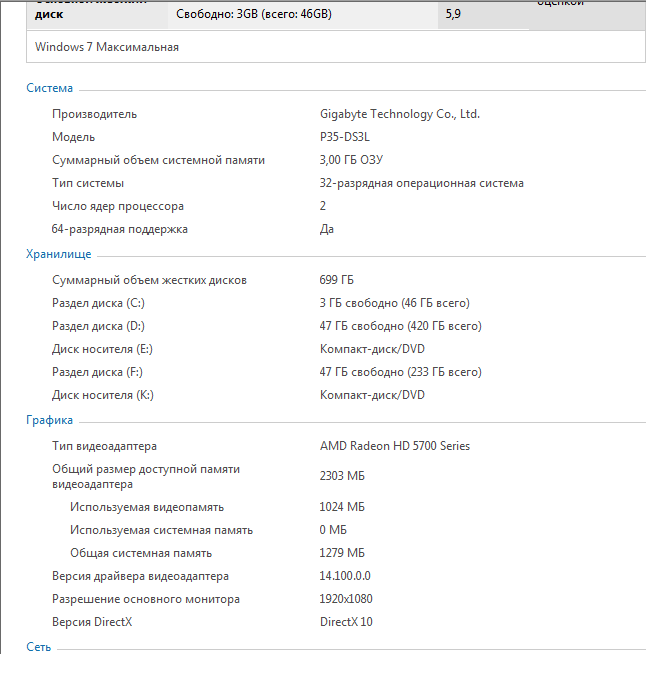Click the Графика section header

click(x=49, y=420)
